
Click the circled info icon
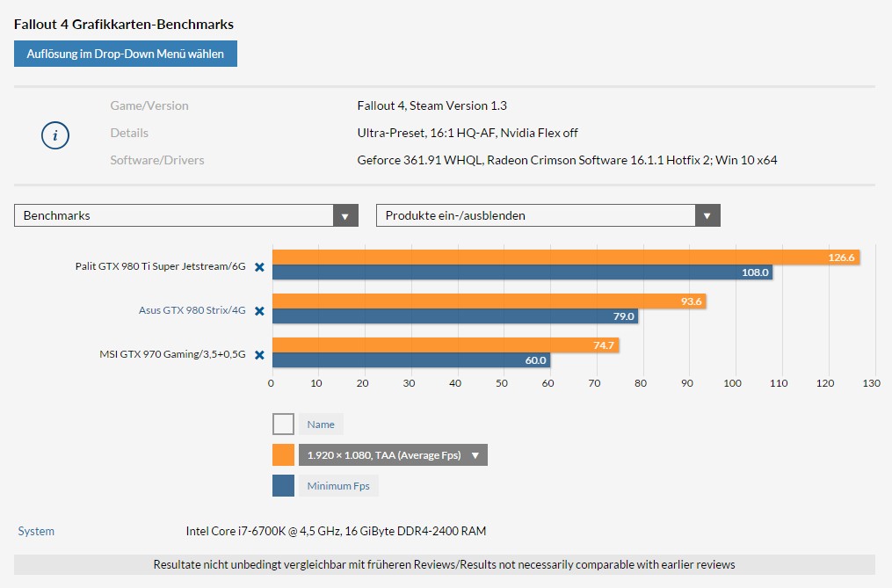pos(55,135)
